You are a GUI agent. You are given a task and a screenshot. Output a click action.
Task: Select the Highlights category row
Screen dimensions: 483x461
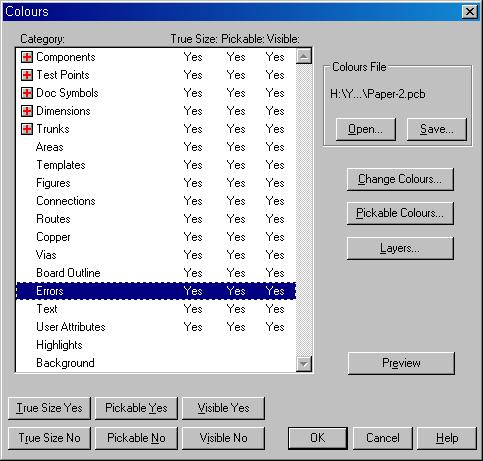(x=156, y=345)
